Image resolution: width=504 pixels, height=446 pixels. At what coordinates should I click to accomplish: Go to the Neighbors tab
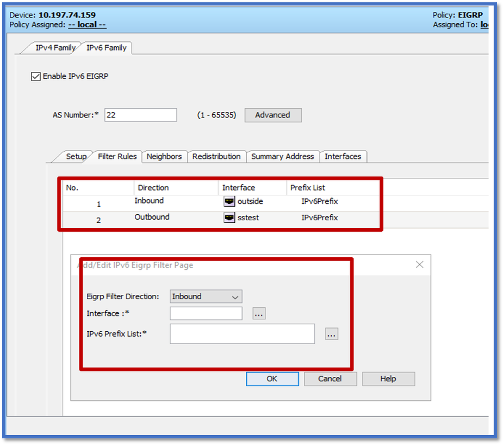pyautogui.click(x=164, y=157)
